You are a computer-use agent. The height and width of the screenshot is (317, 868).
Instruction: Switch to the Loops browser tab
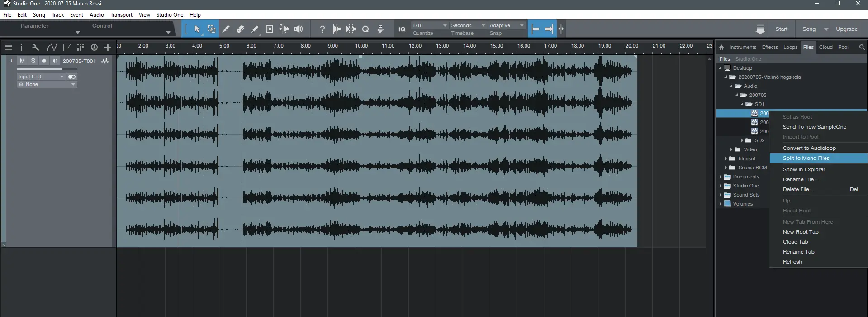tap(790, 47)
